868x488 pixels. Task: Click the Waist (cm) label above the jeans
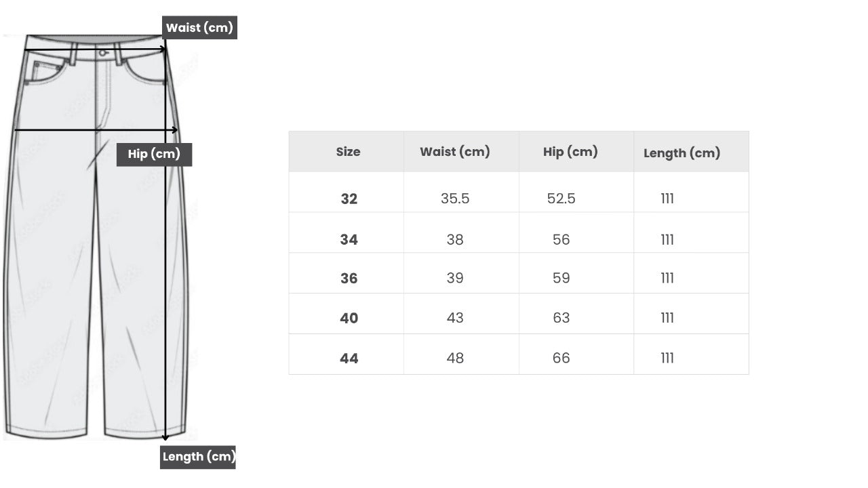tap(199, 28)
